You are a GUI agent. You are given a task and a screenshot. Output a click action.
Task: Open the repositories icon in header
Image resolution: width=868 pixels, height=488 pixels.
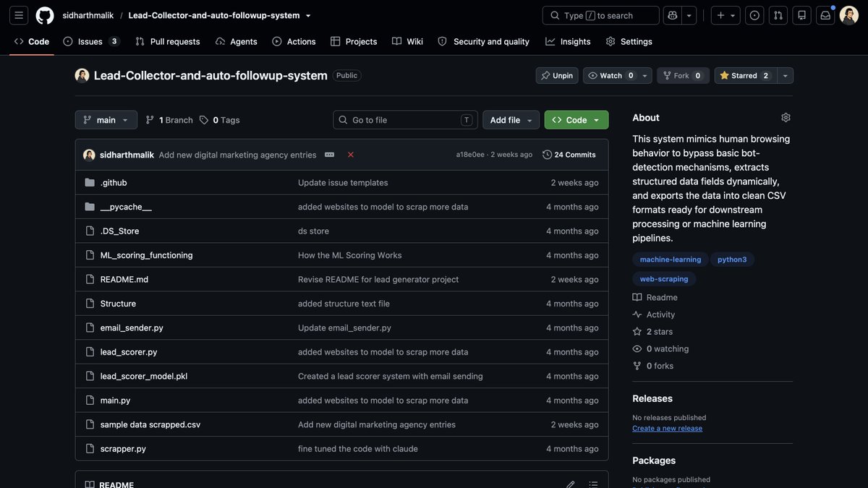(x=801, y=15)
